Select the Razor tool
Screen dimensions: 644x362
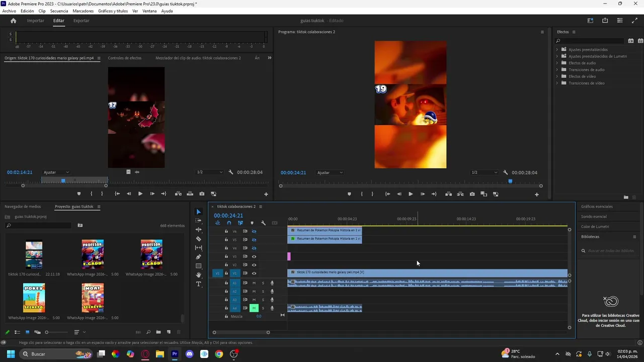click(198, 239)
